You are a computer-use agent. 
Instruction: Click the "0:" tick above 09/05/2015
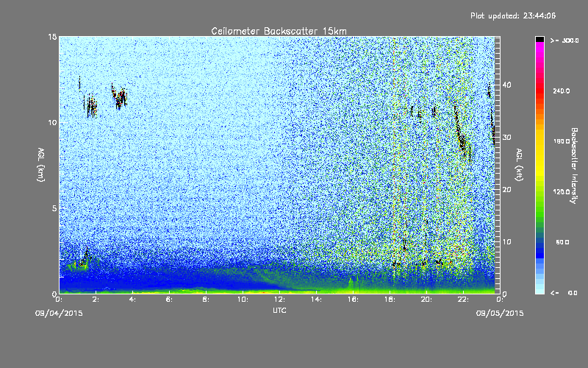[500, 300]
